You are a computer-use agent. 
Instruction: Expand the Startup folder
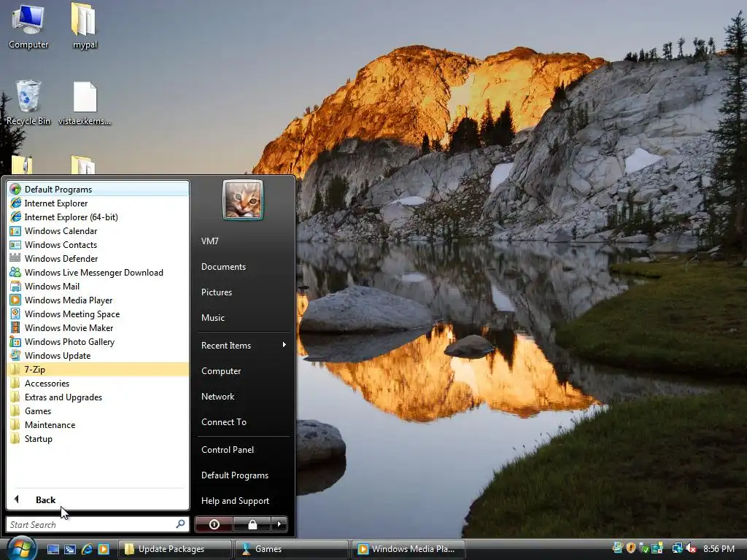98,438
